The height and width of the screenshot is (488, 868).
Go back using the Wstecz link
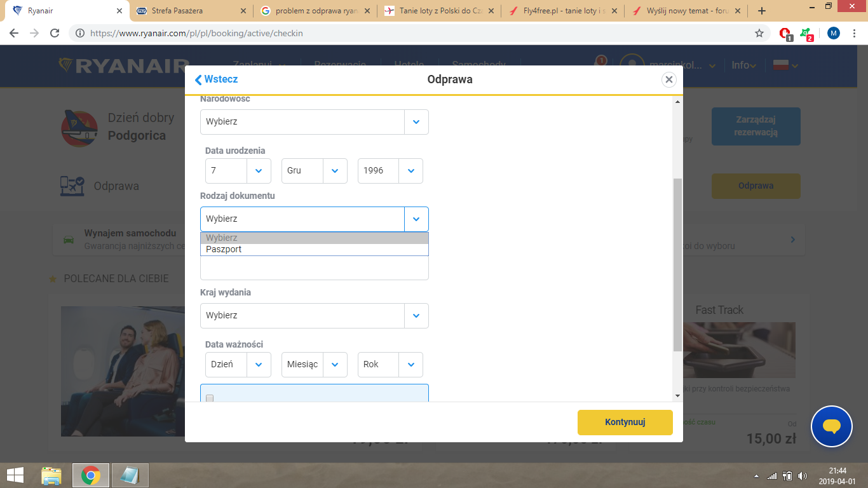click(x=217, y=79)
